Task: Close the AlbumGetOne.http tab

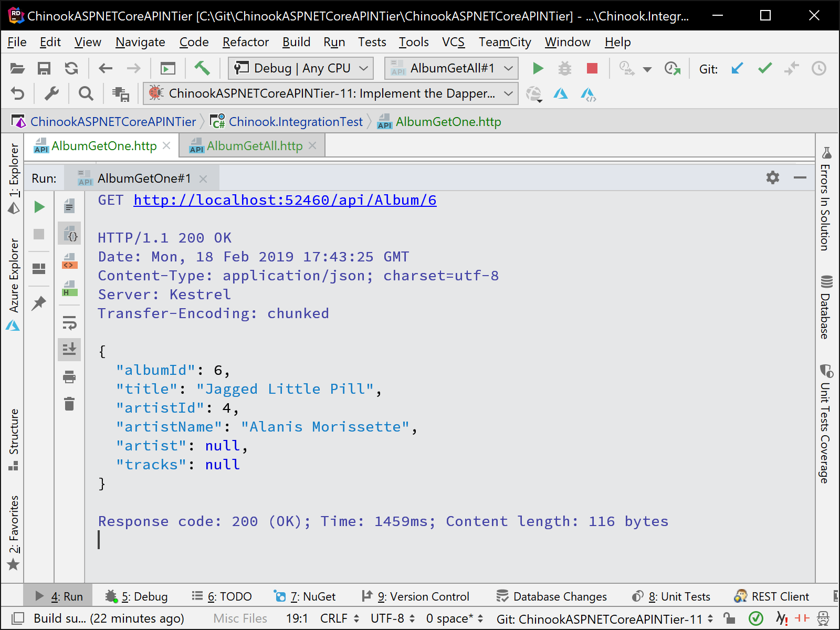Action: [x=166, y=145]
